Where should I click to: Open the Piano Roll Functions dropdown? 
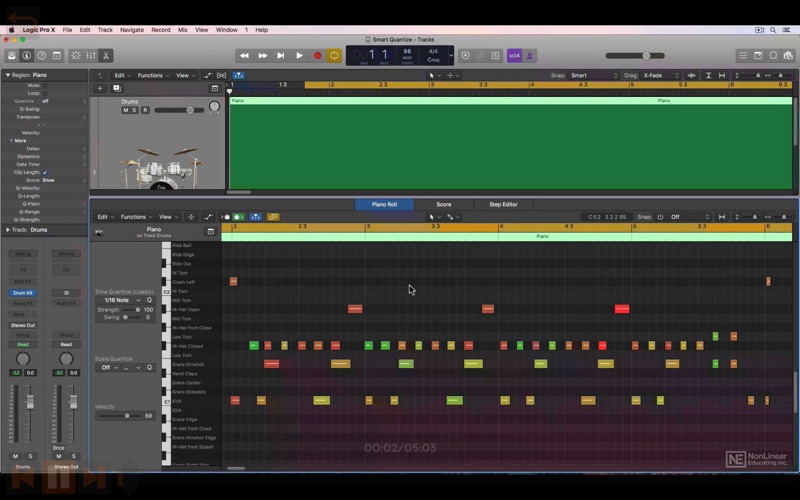(x=136, y=217)
